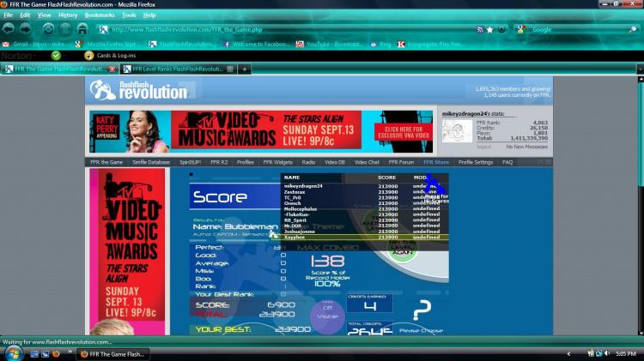The width and height of the screenshot is (644, 361).
Task: Click the FFR The Game taskbar button
Action: [113, 354]
